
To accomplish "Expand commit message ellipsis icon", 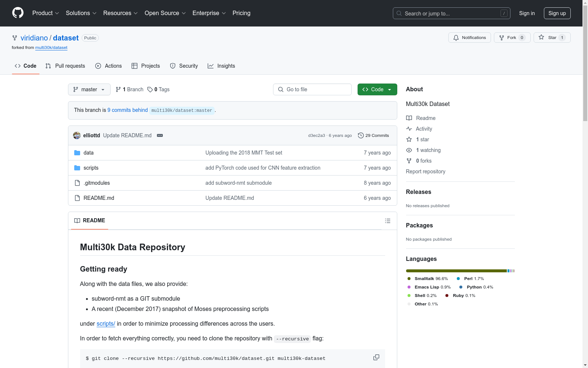I will pos(160,135).
